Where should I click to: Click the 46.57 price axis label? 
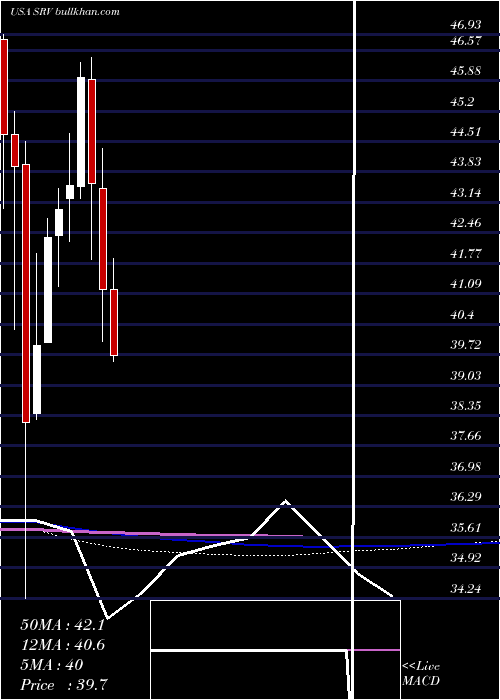coord(465,41)
